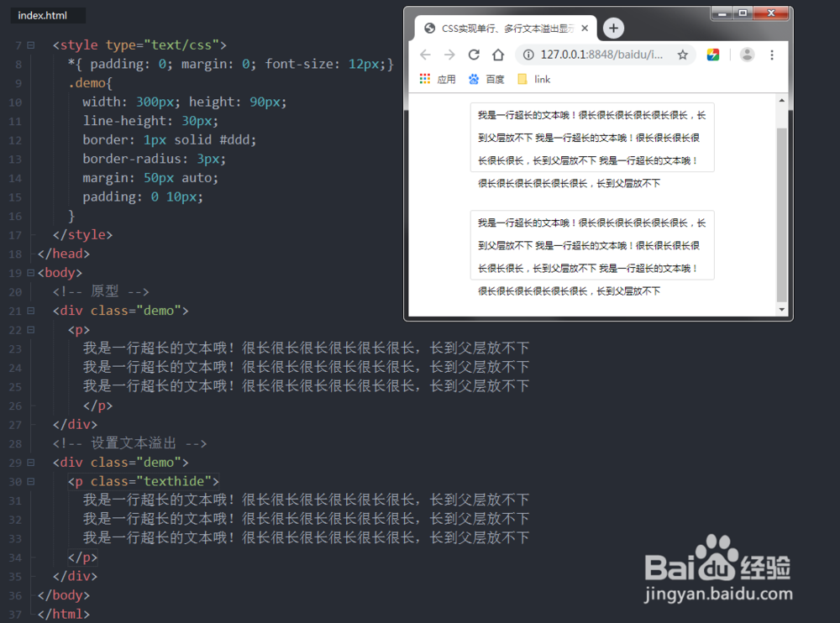Collapse the div fold at line 29
Viewport: 840px width, 623px height.
coord(30,463)
